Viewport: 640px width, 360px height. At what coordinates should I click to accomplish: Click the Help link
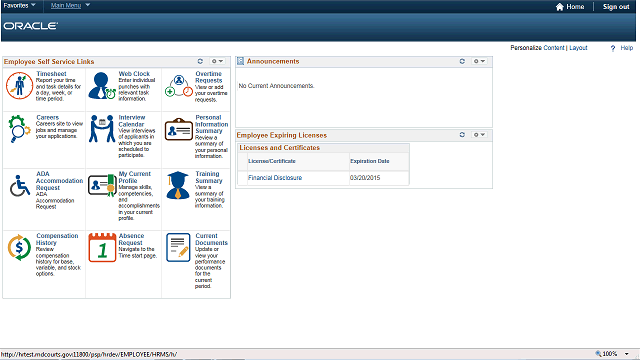(x=627, y=48)
